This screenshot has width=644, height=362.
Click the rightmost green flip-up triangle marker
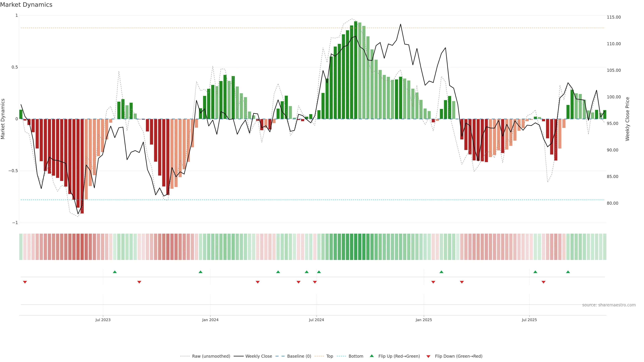click(568, 272)
